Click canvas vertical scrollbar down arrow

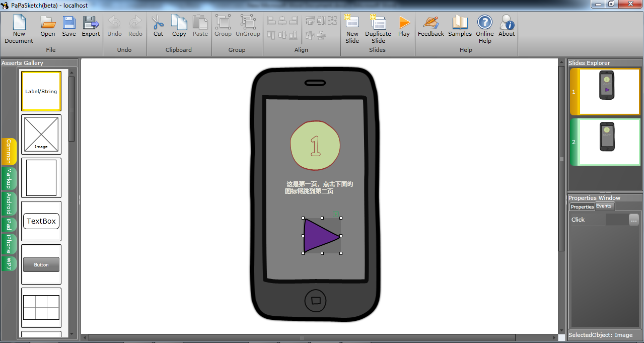pyautogui.click(x=561, y=330)
